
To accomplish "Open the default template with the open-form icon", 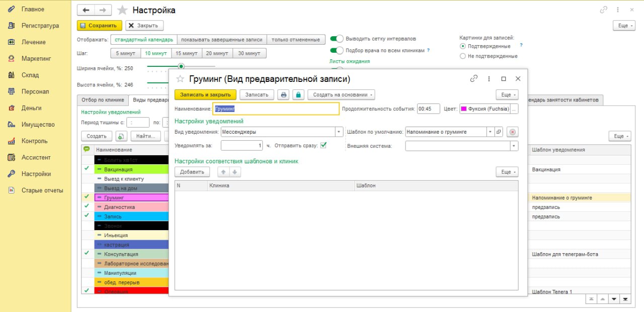I will pos(499,132).
